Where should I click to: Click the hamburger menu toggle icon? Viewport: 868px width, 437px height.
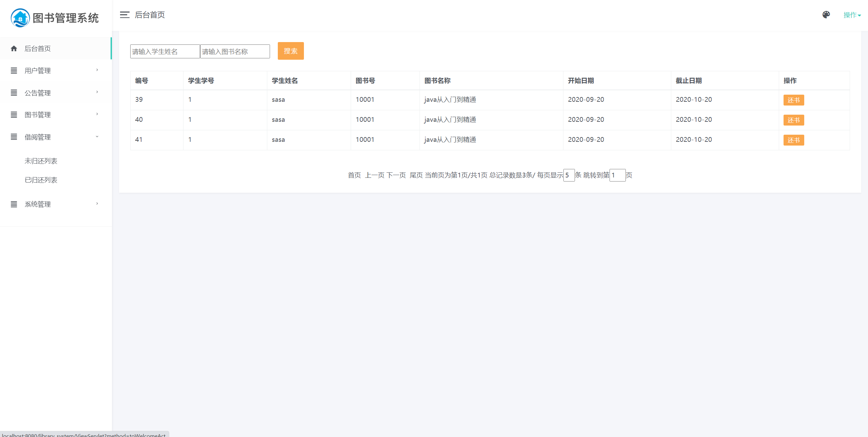click(124, 15)
